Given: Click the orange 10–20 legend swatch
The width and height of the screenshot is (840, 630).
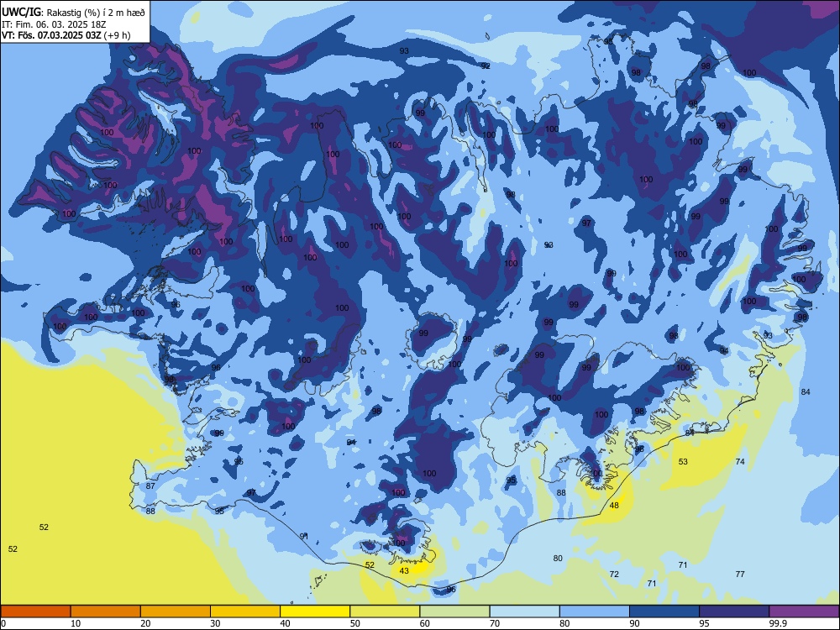Looking at the screenshot, I should [106, 612].
